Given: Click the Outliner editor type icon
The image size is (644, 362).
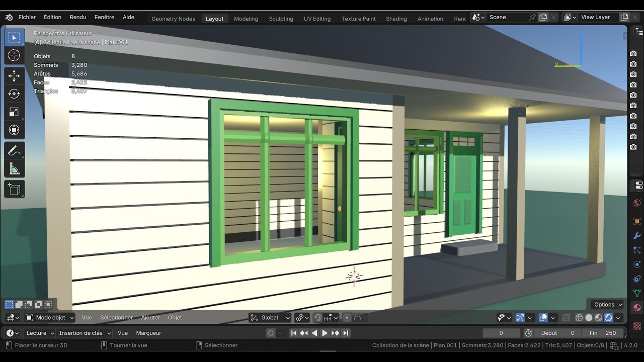Looking at the screenshot, I should point(639,31).
